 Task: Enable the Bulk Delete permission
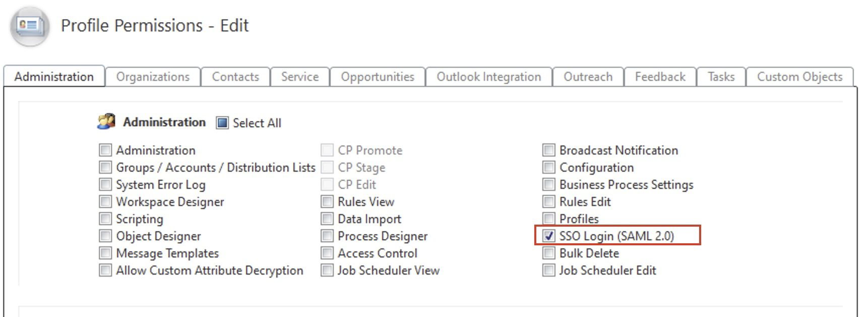(x=548, y=252)
